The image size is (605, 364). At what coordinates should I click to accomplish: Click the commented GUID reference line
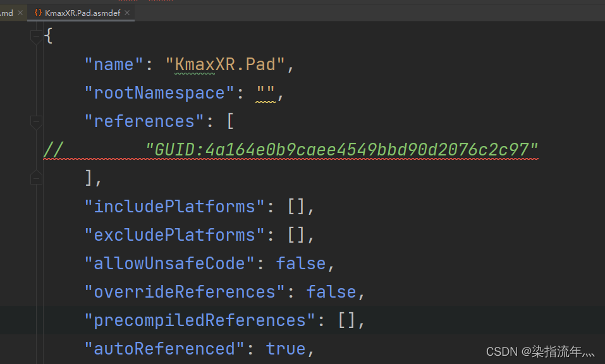291,150
